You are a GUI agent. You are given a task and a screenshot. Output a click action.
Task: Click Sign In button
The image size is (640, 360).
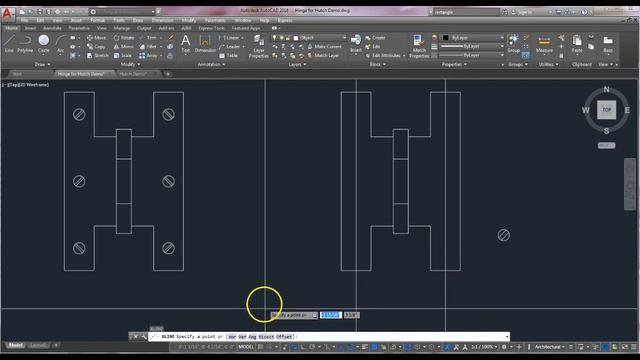(x=522, y=12)
